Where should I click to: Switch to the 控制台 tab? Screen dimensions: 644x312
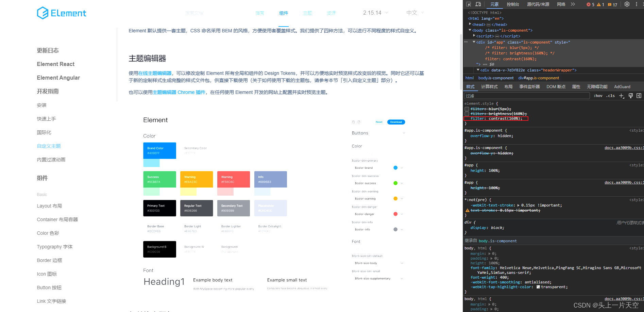(x=513, y=4)
